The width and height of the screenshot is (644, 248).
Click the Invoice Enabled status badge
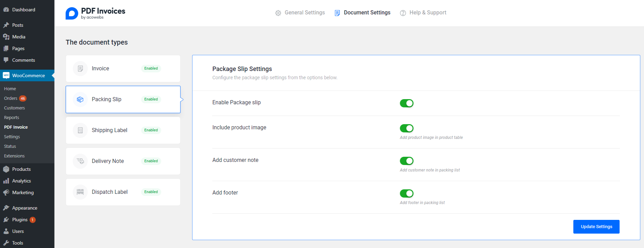[151, 69]
